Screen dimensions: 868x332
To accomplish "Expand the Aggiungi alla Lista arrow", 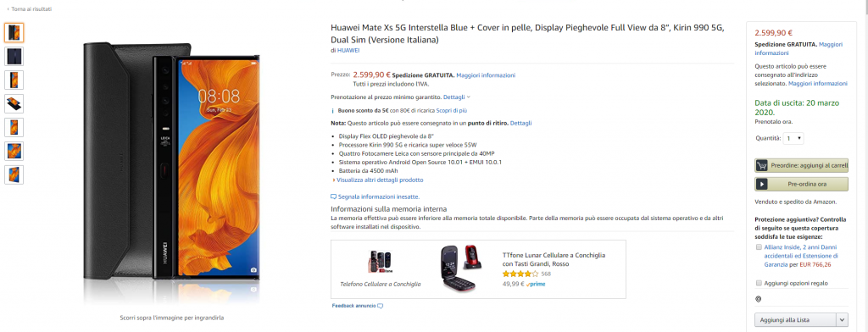I will point(842,320).
